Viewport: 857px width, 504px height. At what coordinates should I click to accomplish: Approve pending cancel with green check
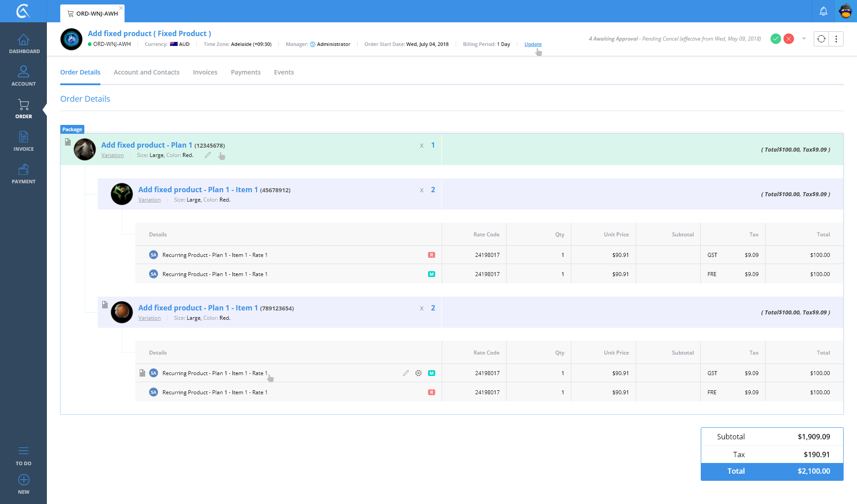tap(776, 39)
